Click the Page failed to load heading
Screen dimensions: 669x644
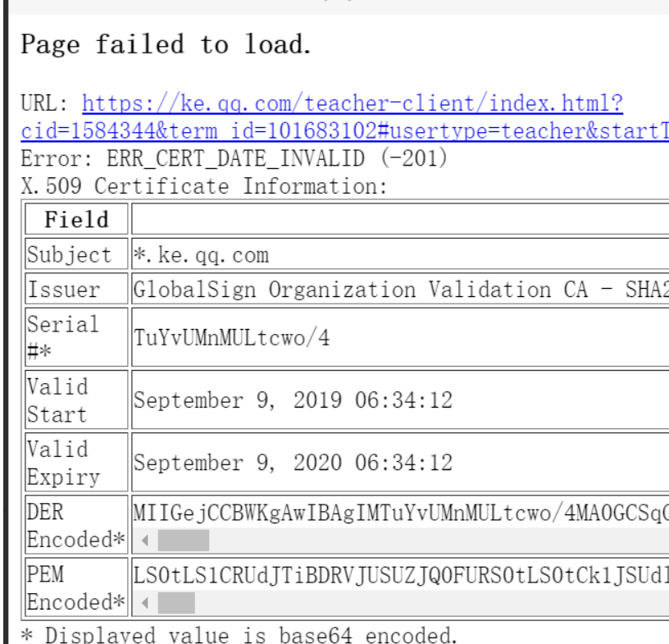(x=166, y=44)
